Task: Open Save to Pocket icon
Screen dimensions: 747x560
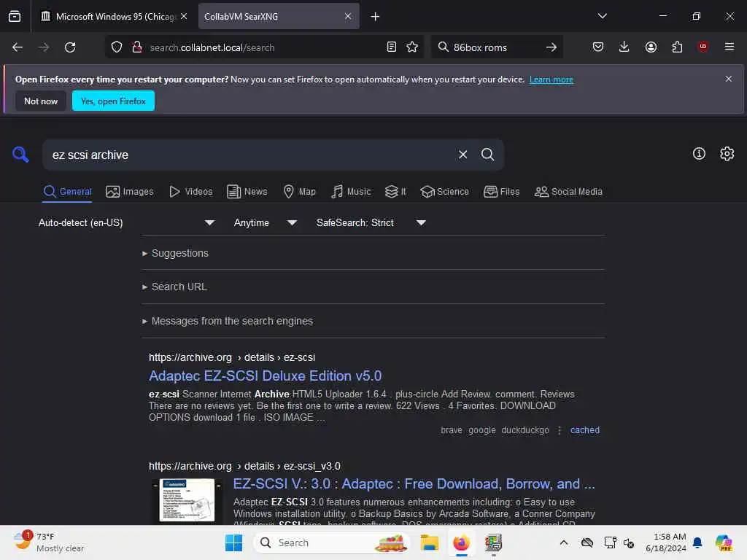Action: (598, 47)
